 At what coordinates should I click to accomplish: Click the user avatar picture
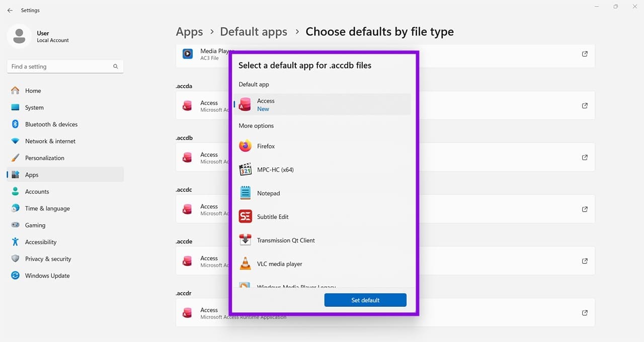(20, 36)
